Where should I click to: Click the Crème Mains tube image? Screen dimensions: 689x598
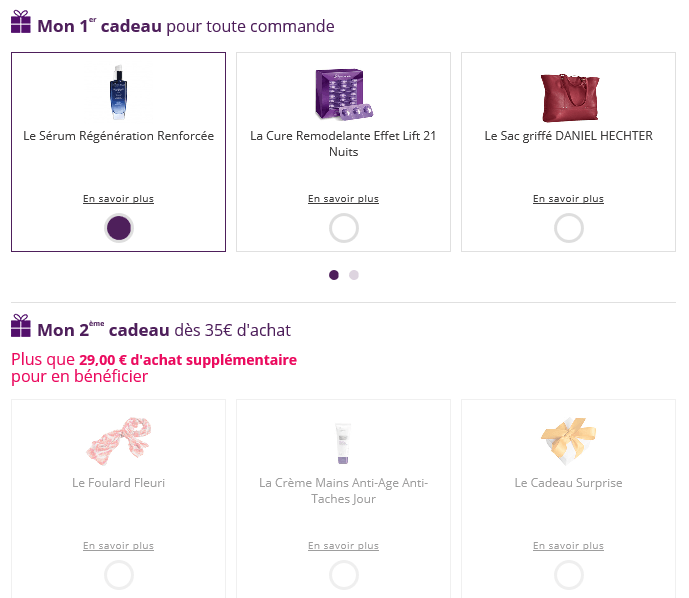pyautogui.click(x=343, y=441)
